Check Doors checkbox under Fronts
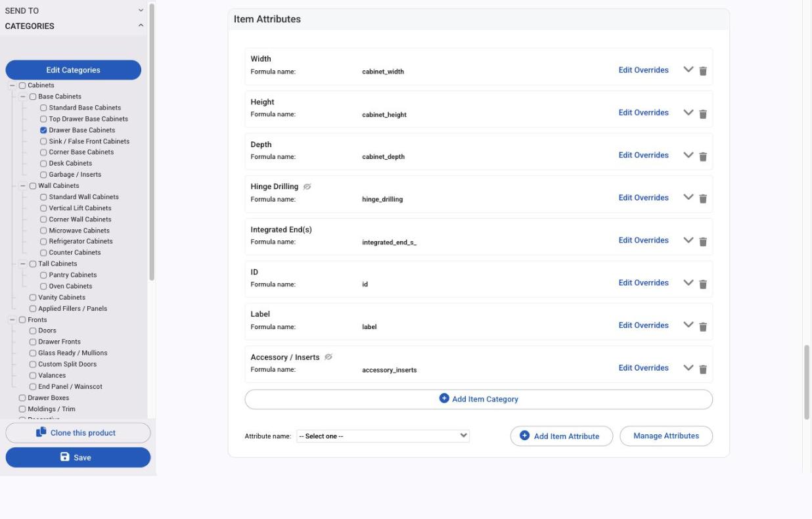Viewport: 812px width, 519px height. [33, 331]
